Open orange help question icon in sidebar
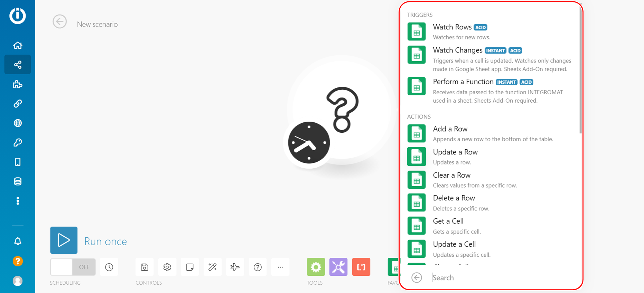644x293 pixels. point(18,261)
